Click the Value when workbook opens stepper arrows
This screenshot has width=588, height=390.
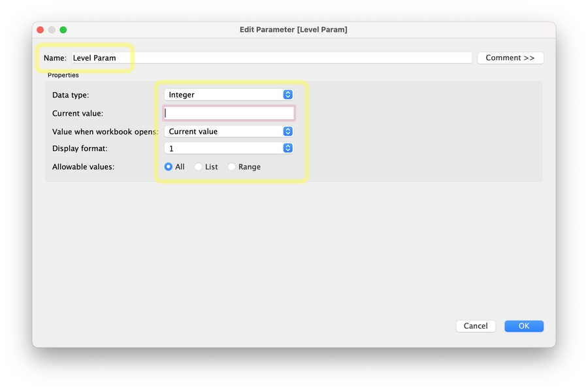click(x=287, y=131)
